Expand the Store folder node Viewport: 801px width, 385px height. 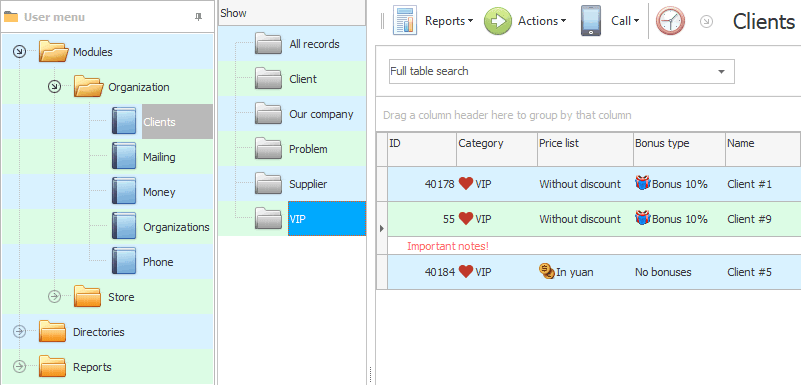(54, 297)
